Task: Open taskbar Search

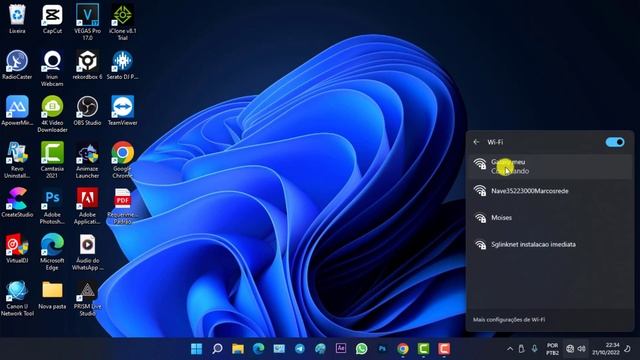Action: (217, 349)
